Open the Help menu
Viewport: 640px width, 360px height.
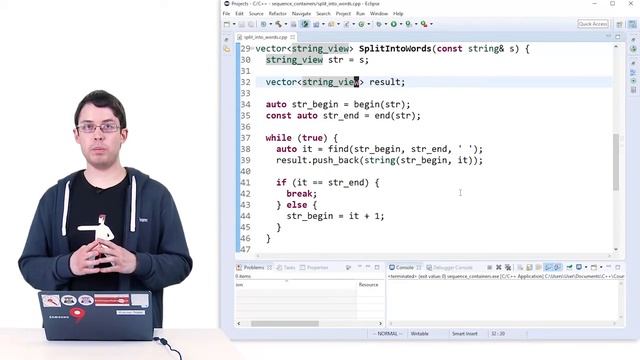tap(398, 13)
